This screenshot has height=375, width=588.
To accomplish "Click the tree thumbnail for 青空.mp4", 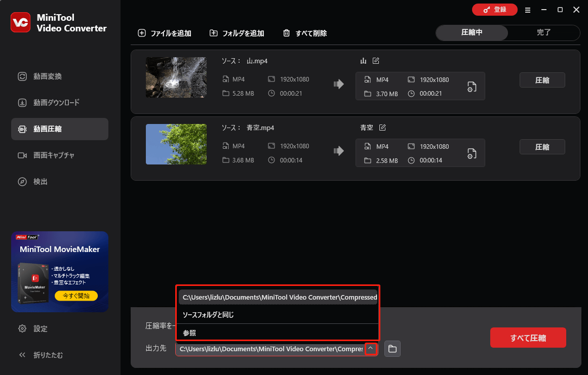I will coord(176,144).
